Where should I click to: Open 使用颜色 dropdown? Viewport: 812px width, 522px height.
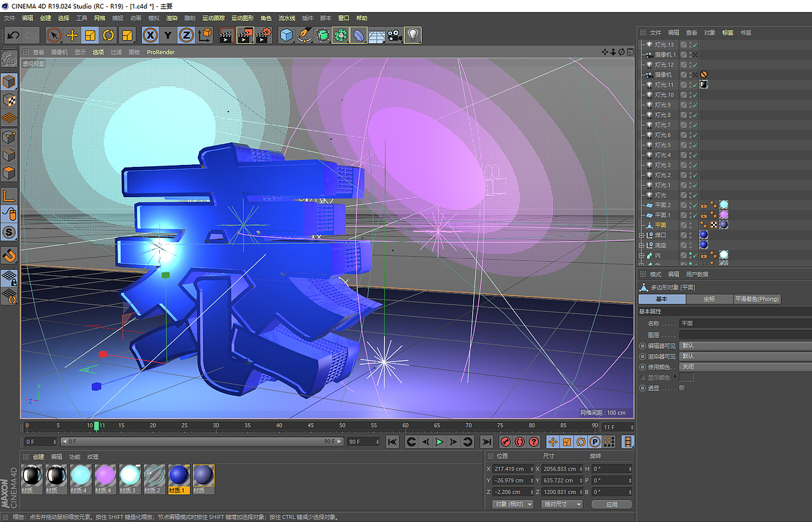(x=745, y=367)
